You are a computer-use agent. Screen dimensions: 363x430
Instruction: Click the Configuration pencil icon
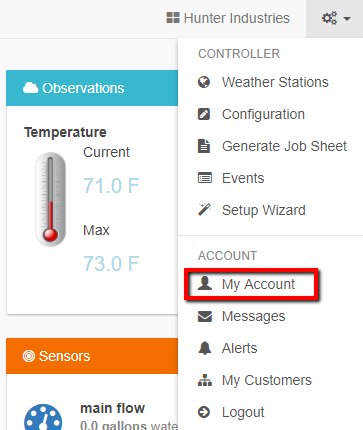click(204, 114)
